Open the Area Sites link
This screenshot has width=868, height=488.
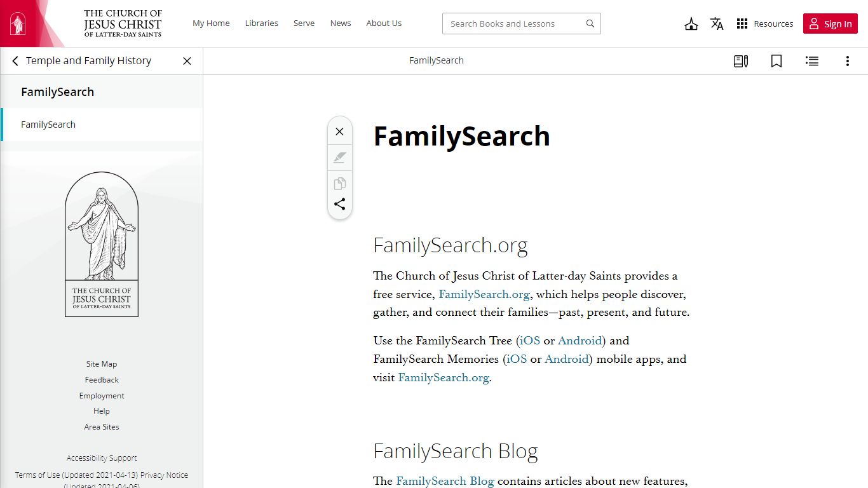102,427
